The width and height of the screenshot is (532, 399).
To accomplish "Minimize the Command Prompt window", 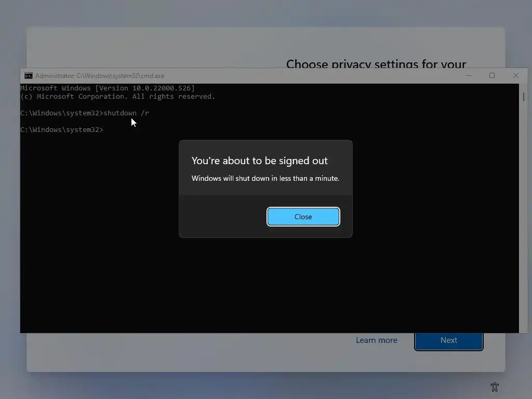I will tap(469, 76).
